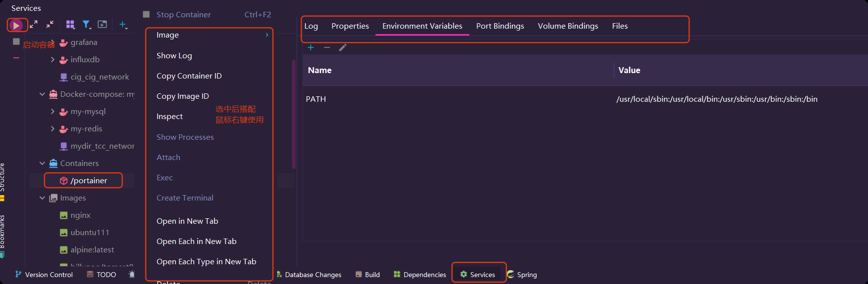Click the grafana docker whale icon
Image resolution: width=868 pixels, height=284 pixels.
coord(64,42)
